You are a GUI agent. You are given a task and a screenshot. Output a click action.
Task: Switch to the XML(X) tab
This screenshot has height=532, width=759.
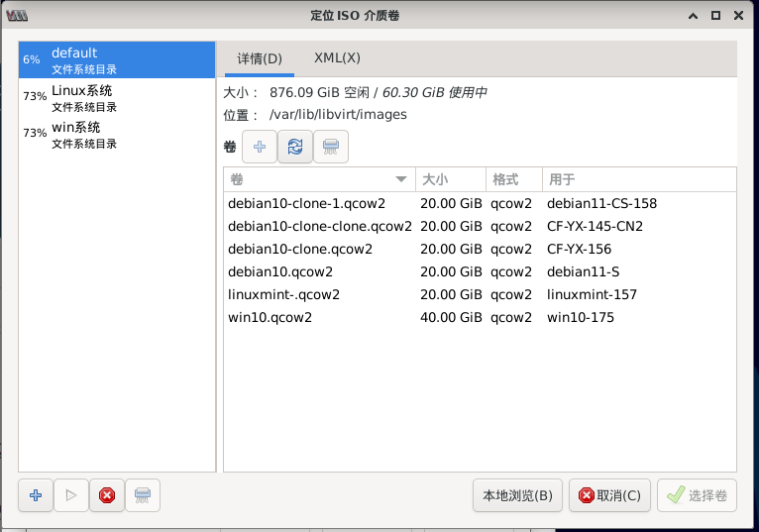(337, 58)
